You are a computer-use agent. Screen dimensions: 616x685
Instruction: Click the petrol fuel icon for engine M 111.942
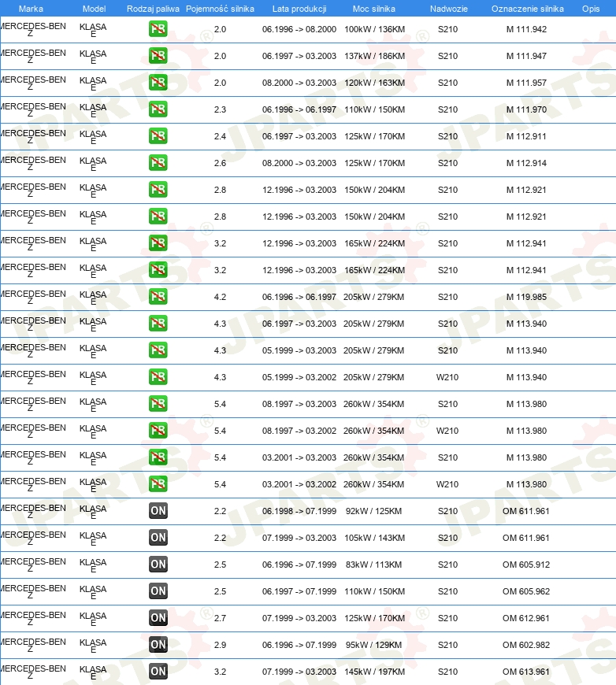[158, 29]
